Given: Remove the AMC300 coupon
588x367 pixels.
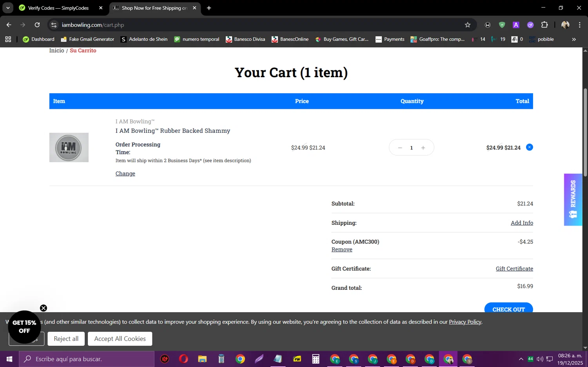Looking at the screenshot, I should [x=342, y=249].
